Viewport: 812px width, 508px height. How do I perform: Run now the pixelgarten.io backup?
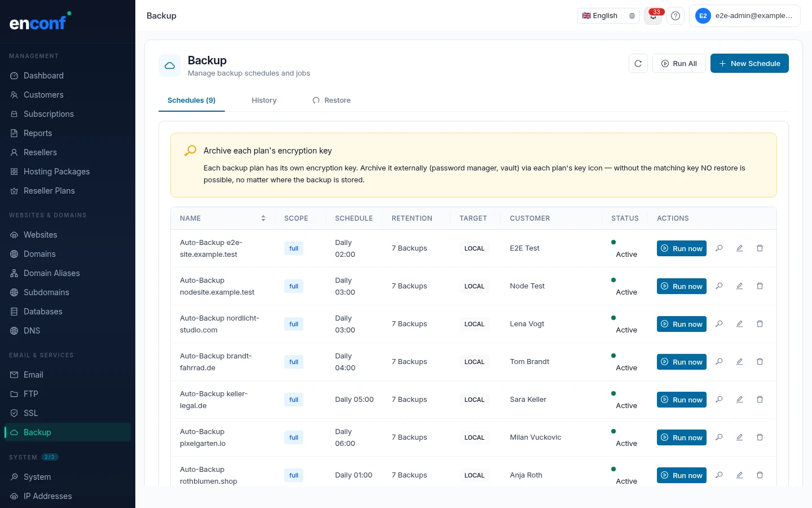tap(682, 437)
